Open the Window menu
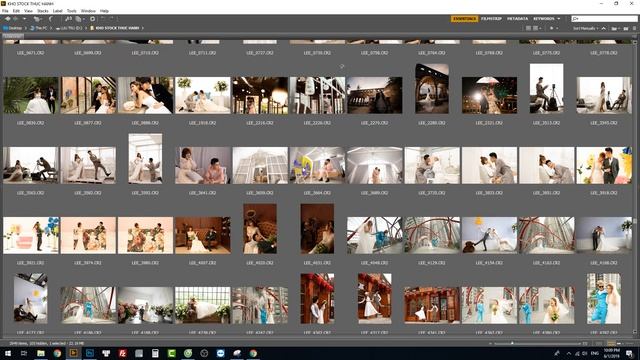The width and height of the screenshot is (640, 360). 88,11
